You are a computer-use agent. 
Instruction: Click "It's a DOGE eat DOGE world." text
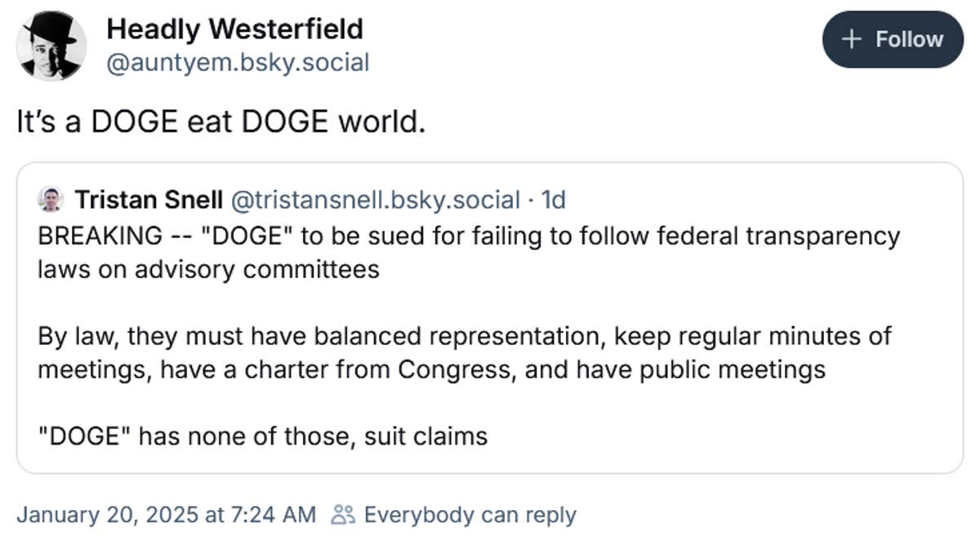[221, 123]
